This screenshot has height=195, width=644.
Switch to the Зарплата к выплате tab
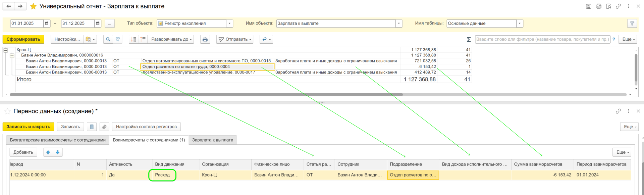coord(212,140)
